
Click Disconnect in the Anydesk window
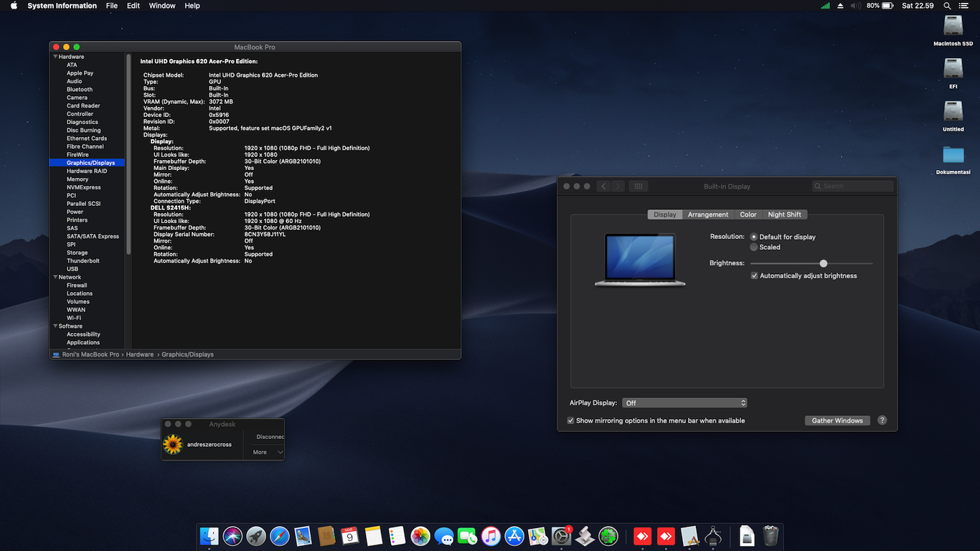[270, 437]
